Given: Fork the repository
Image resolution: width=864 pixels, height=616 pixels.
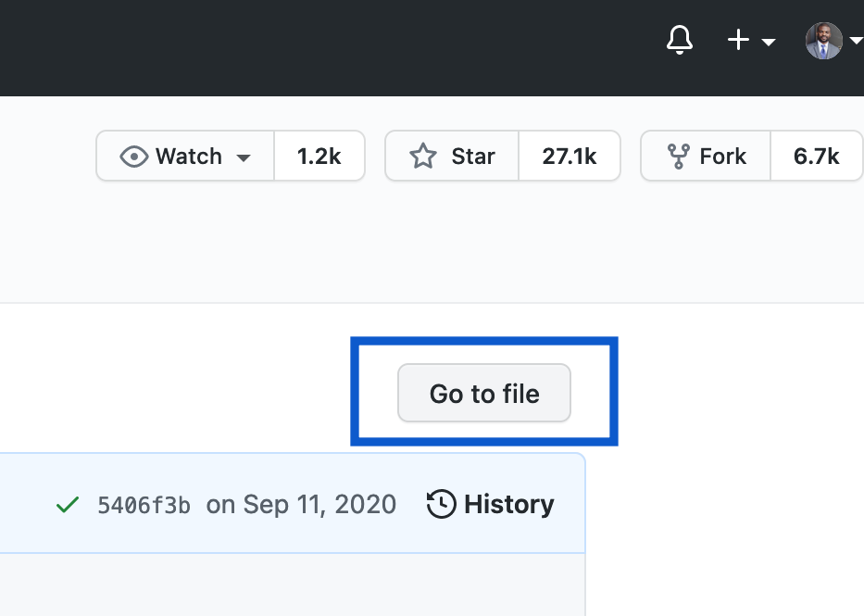Looking at the screenshot, I should pyautogui.click(x=721, y=156).
